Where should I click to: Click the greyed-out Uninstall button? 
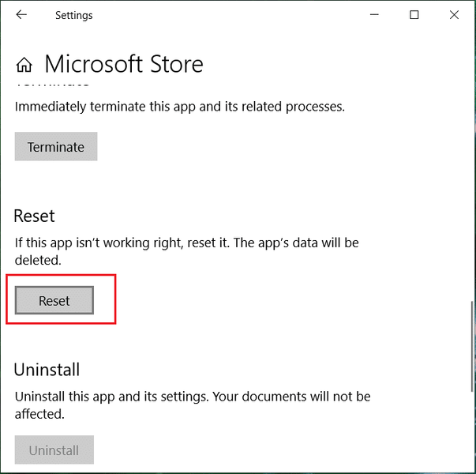click(x=54, y=450)
